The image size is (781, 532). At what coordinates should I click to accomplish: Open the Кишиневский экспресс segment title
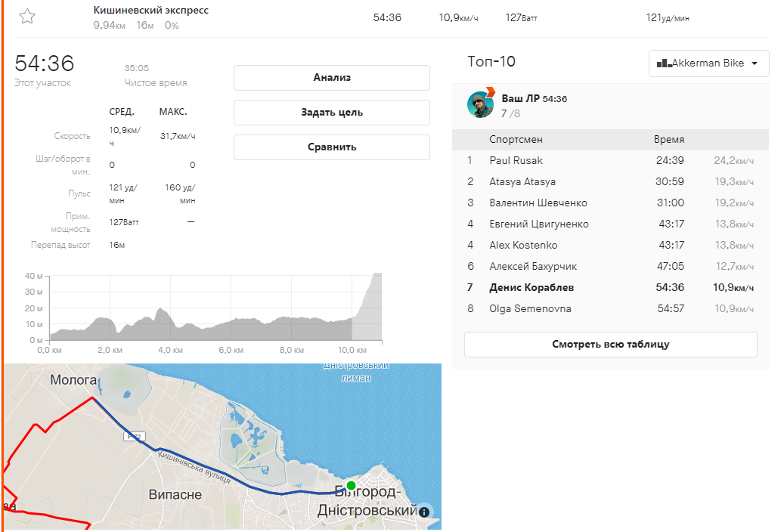point(151,11)
